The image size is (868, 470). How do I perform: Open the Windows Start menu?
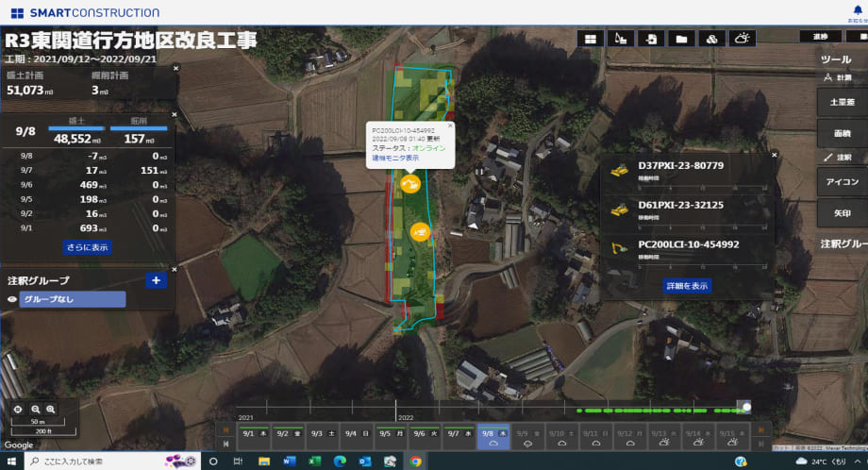(x=11, y=462)
